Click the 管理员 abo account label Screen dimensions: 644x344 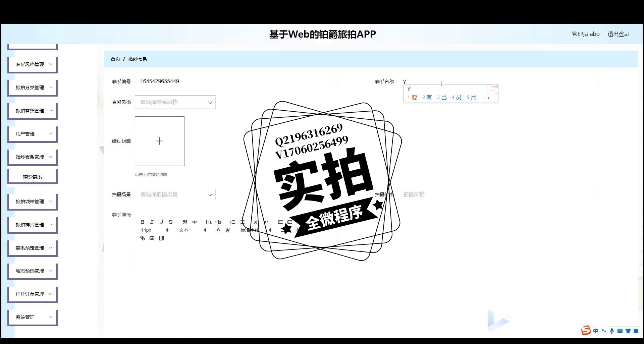point(586,34)
